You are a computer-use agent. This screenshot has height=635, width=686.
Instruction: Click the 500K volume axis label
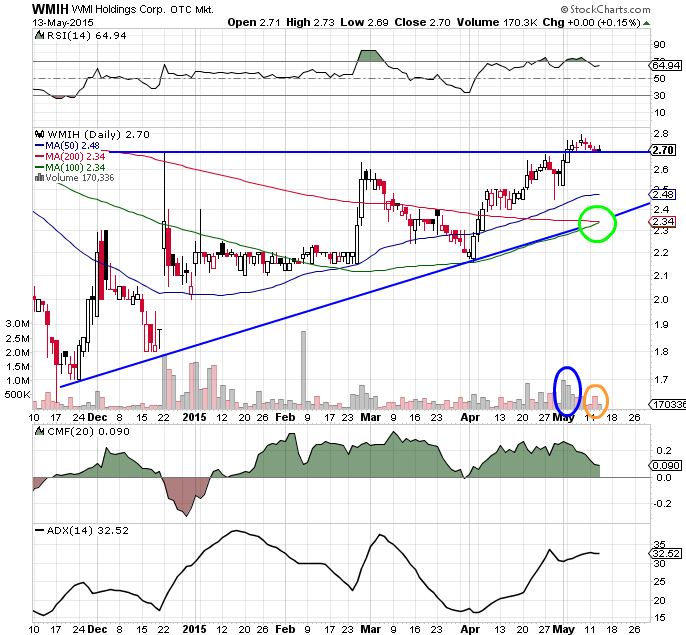18,395
